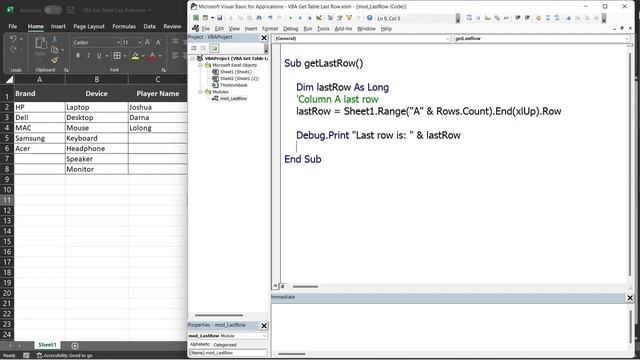This screenshot has height=360, width=640.
Task: Open the Font group dialog launcher
Action: (x=163, y=70)
